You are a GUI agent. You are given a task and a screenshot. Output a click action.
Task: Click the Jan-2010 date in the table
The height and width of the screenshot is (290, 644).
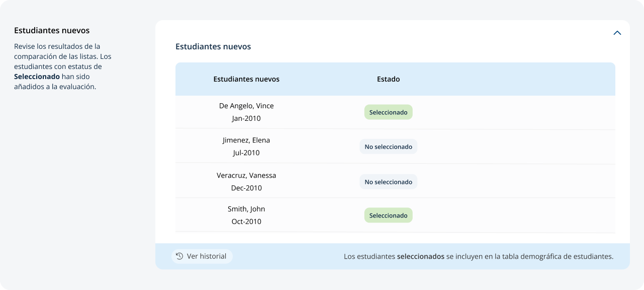(x=246, y=119)
